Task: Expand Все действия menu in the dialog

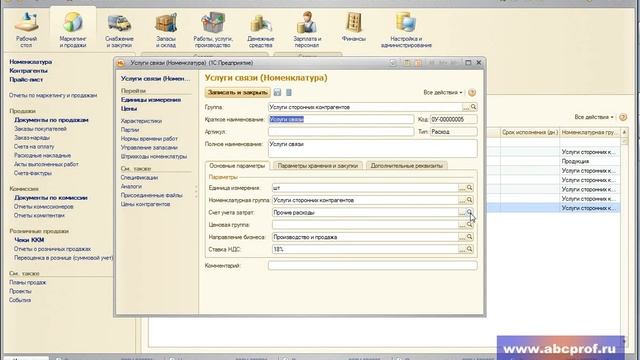Action: pos(443,93)
